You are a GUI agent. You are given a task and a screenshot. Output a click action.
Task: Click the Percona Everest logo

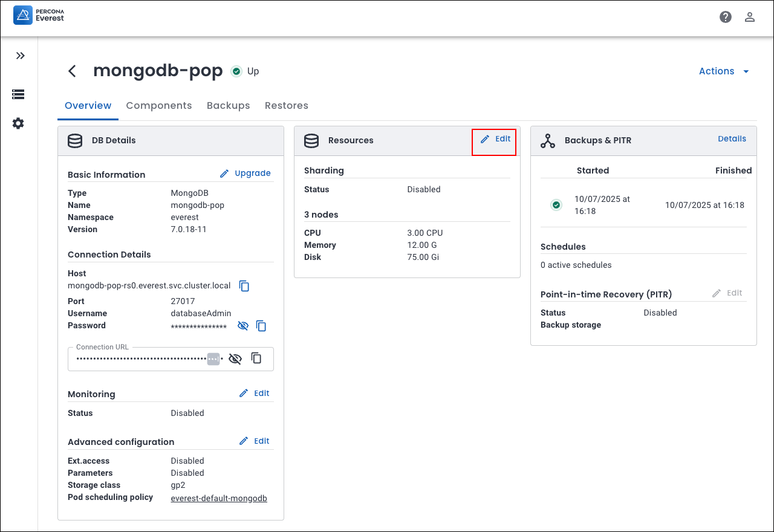pos(39,15)
